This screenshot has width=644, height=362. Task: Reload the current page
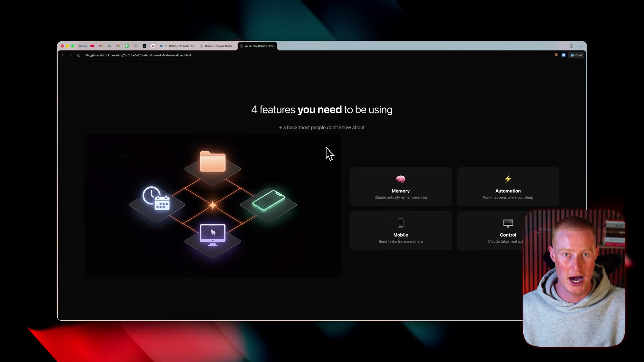pyautogui.click(x=78, y=55)
